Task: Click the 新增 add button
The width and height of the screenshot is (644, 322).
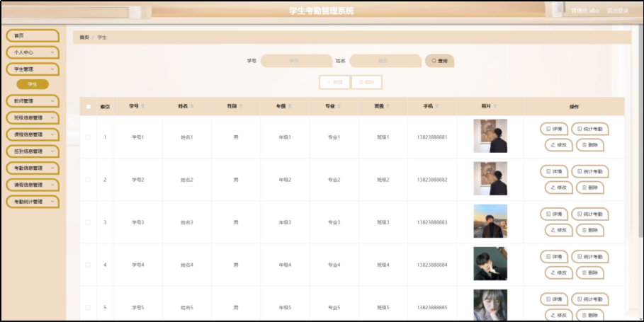Action: click(334, 83)
